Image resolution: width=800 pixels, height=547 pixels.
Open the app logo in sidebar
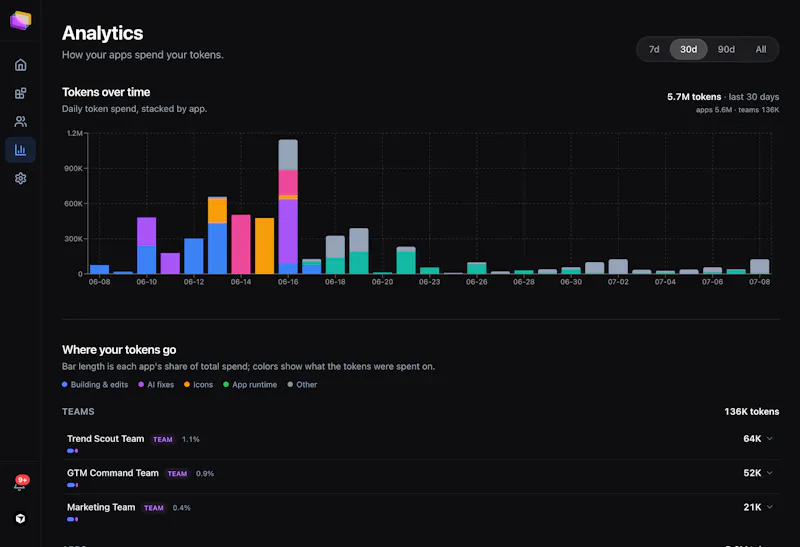[x=20, y=20]
